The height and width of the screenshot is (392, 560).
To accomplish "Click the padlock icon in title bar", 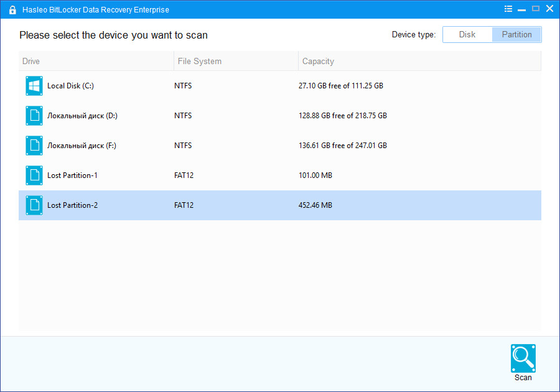I will [x=12, y=9].
